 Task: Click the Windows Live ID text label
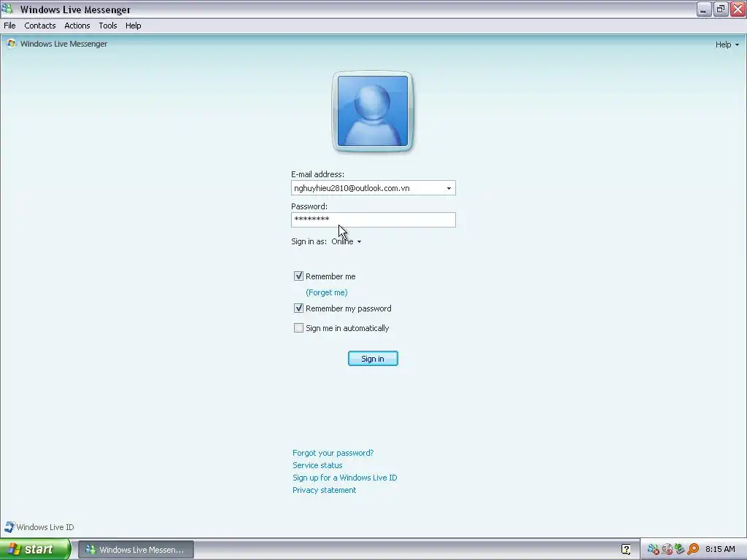tap(45, 527)
